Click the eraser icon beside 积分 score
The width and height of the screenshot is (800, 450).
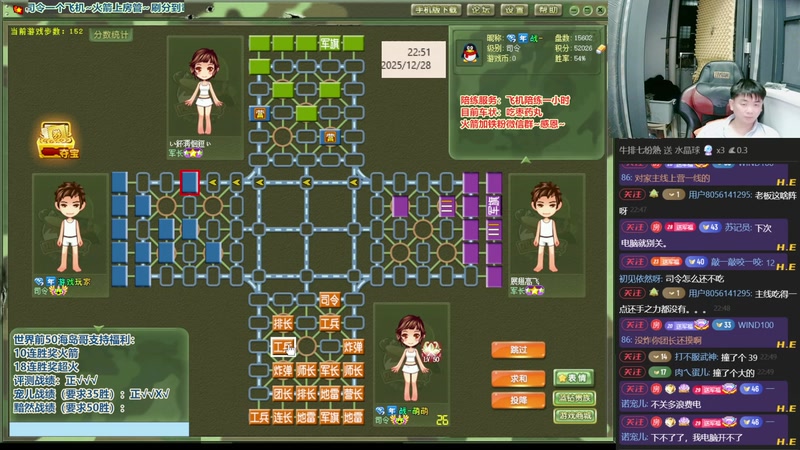601,48
